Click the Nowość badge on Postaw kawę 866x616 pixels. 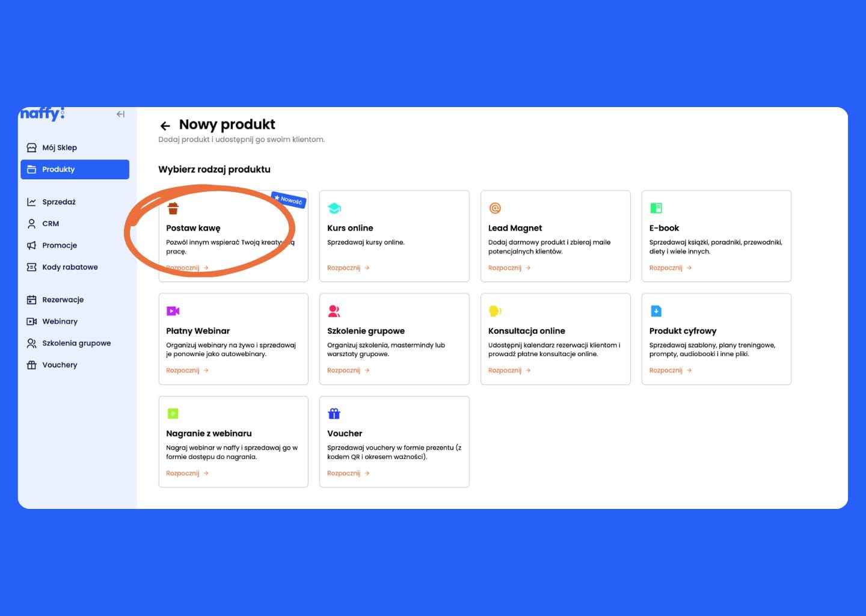pos(289,200)
